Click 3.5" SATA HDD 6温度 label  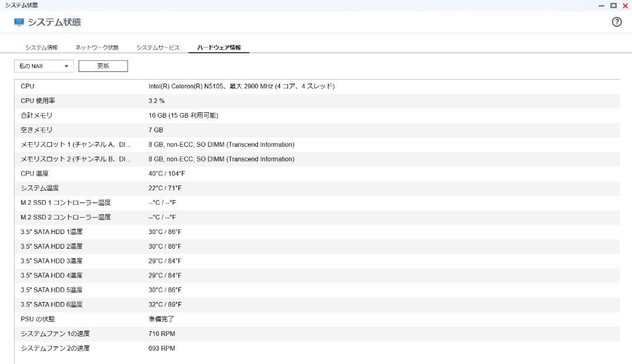tap(51, 304)
